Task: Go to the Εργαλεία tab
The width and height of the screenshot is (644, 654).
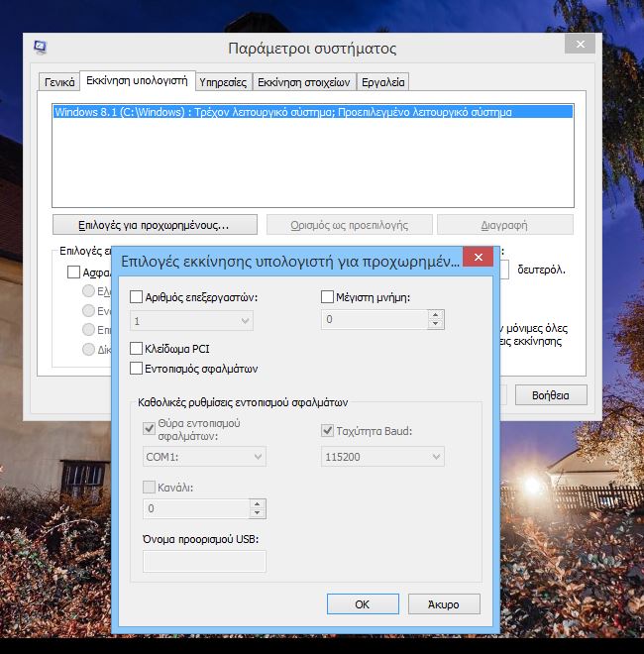Action: (x=382, y=82)
